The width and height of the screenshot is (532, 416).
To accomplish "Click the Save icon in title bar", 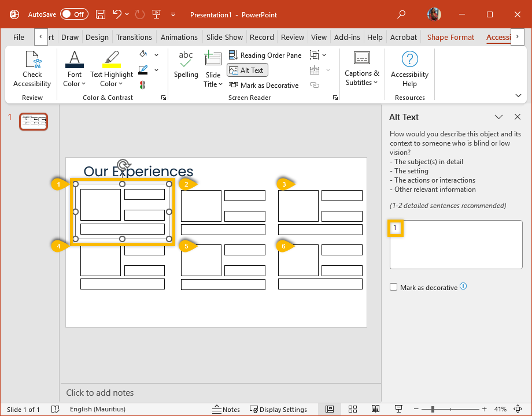I will [x=101, y=14].
